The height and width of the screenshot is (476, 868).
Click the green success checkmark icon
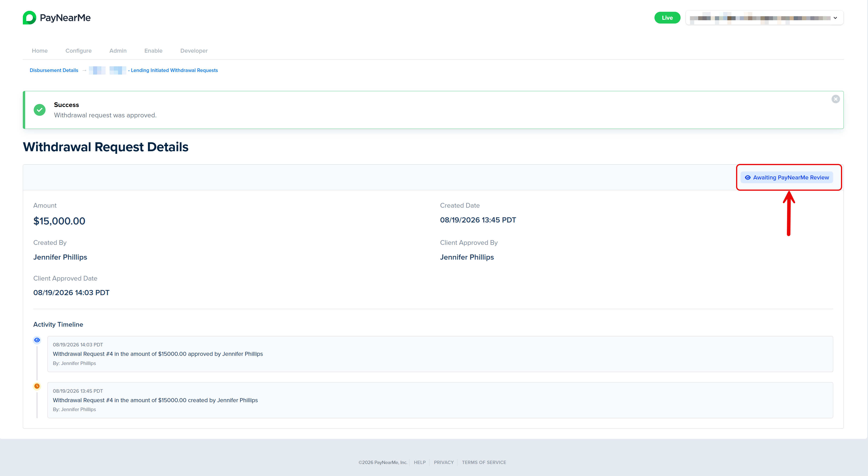[40, 110]
